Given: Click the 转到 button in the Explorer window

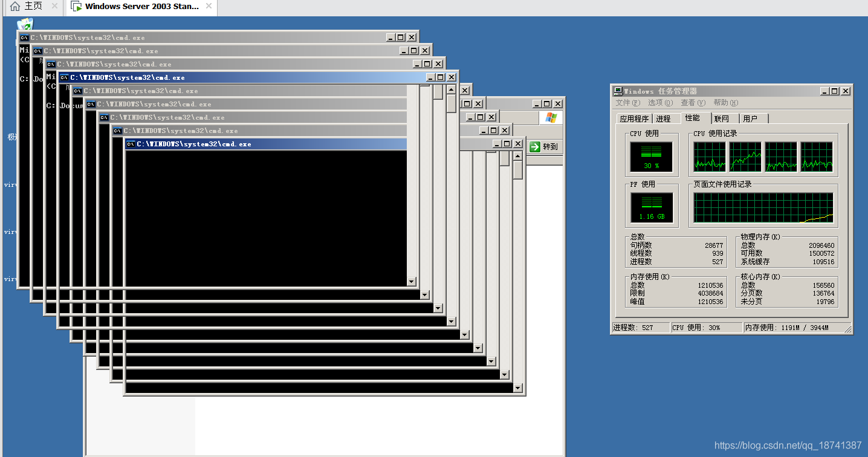Looking at the screenshot, I should click(544, 146).
